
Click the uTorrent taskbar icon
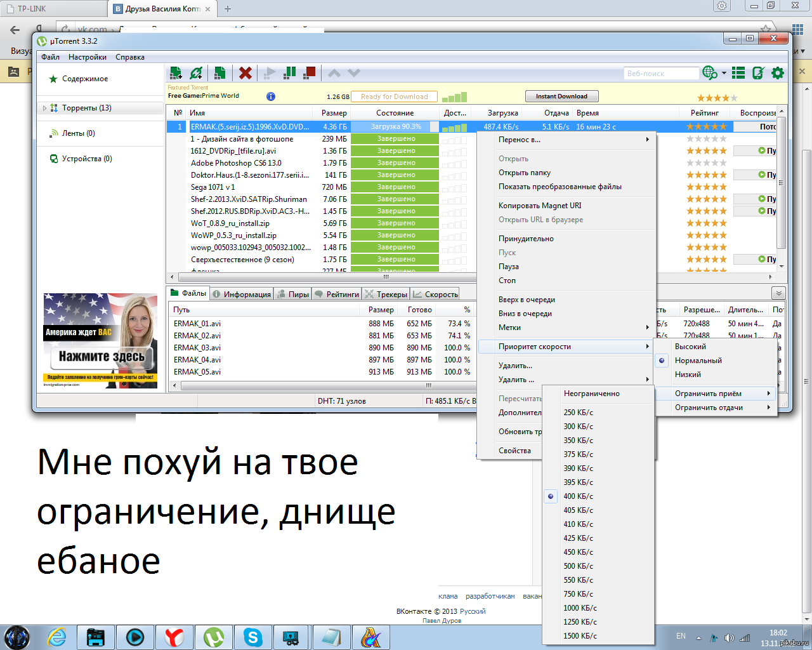(213, 637)
